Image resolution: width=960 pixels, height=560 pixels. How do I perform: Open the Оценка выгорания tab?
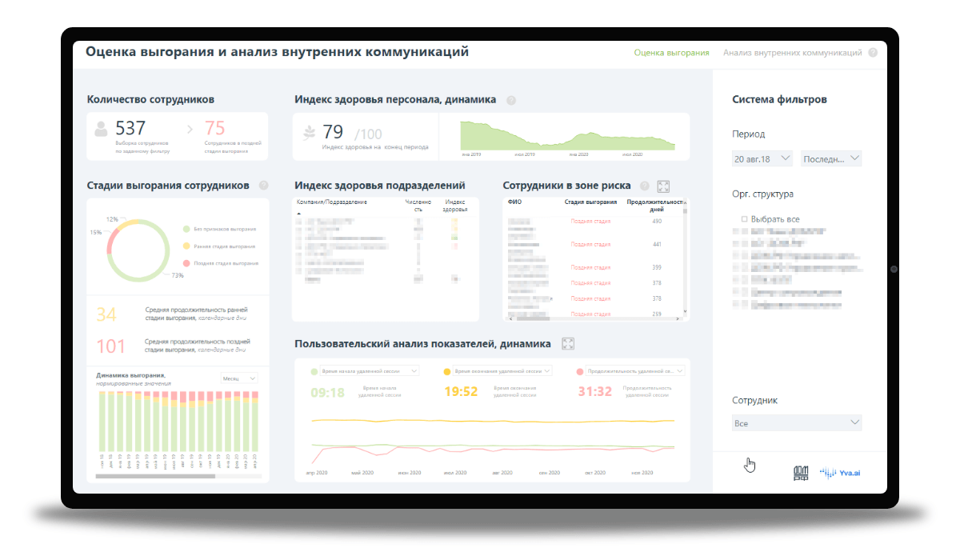[x=671, y=53]
